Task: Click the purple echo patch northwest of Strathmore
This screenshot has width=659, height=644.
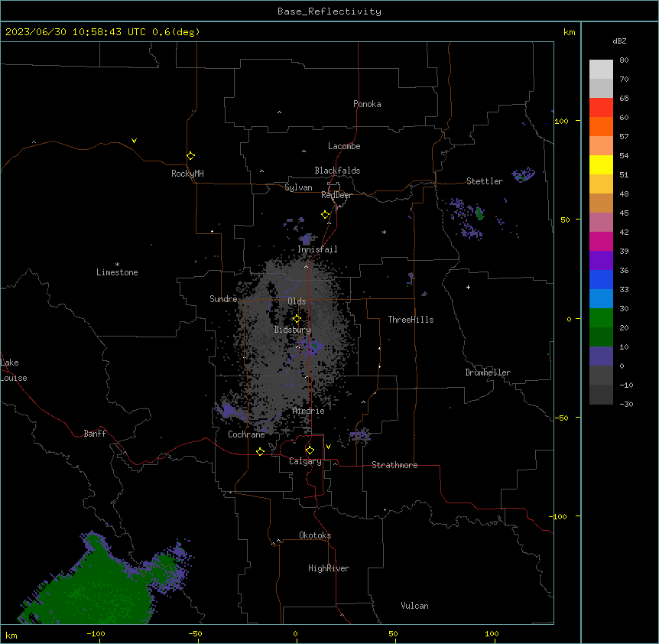Action: tap(360, 435)
